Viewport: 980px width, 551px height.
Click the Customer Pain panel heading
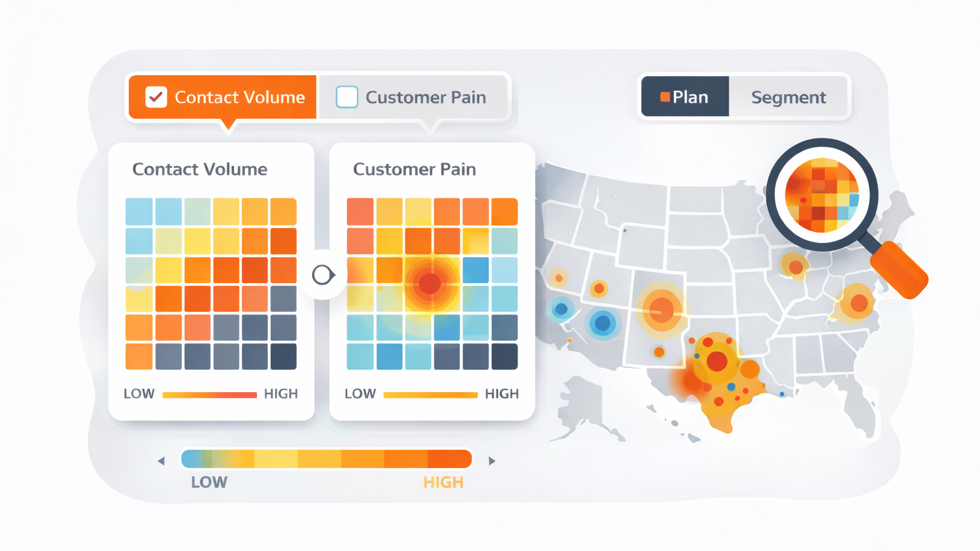click(x=414, y=169)
